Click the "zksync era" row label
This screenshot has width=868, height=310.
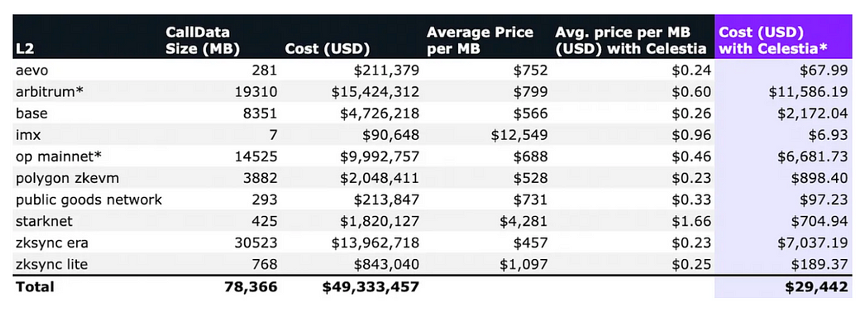[52, 243]
